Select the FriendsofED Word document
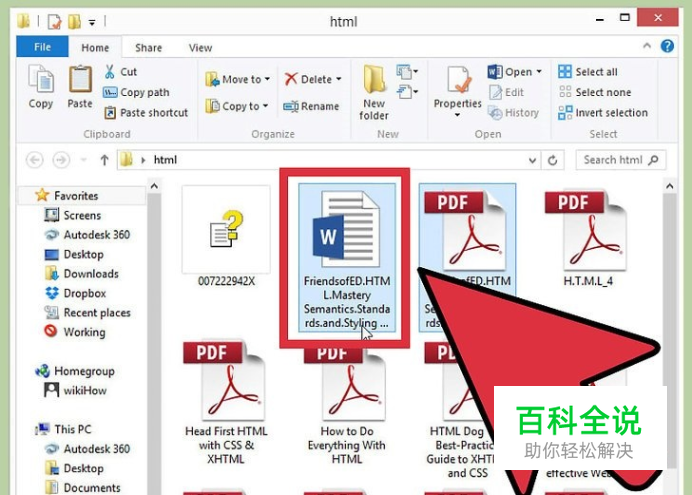 pyautogui.click(x=347, y=258)
